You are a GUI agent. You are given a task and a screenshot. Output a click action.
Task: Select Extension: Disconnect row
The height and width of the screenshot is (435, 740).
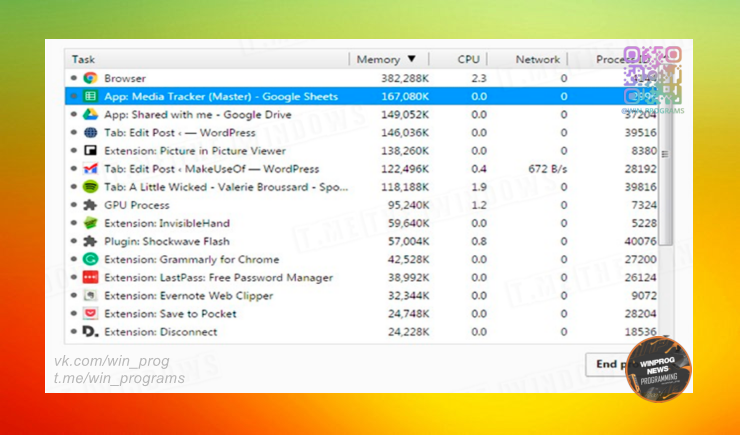point(362,332)
